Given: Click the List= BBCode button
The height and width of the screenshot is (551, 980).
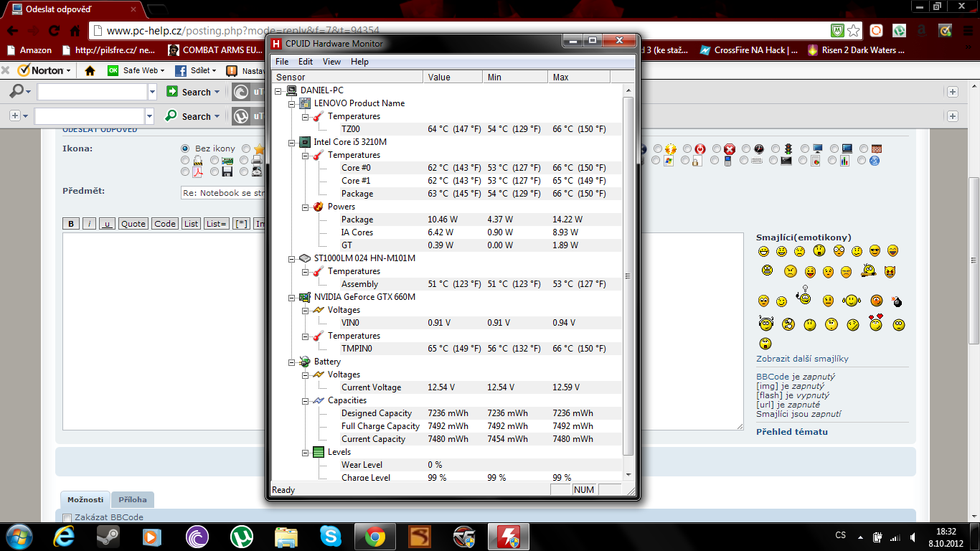Looking at the screenshot, I should [216, 224].
